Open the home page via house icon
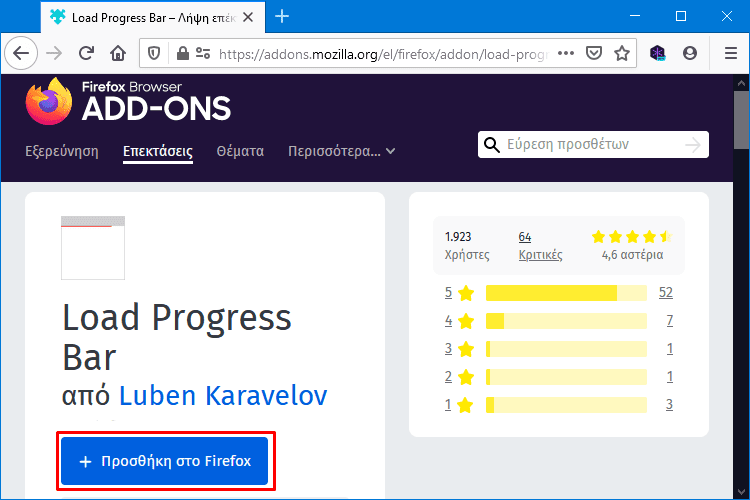The width and height of the screenshot is (750, 500). click(x=118, y=53)
